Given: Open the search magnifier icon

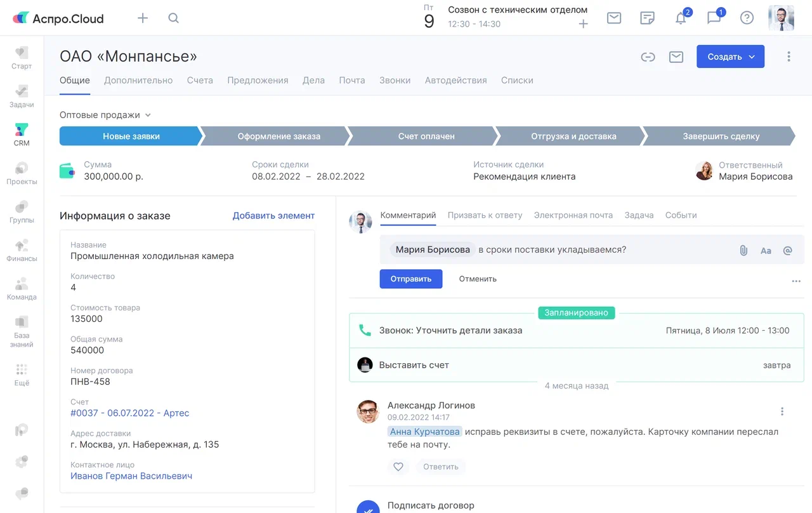Looking at the screenshot, I should pos(173,18).
